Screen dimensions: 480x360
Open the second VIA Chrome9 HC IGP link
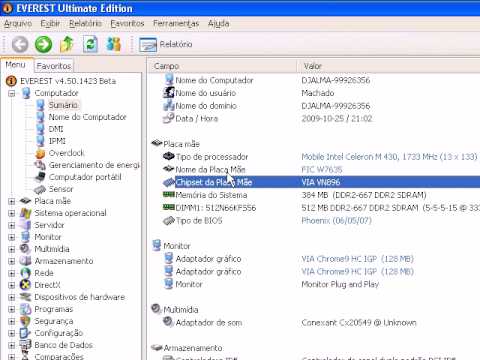(357, 272)
